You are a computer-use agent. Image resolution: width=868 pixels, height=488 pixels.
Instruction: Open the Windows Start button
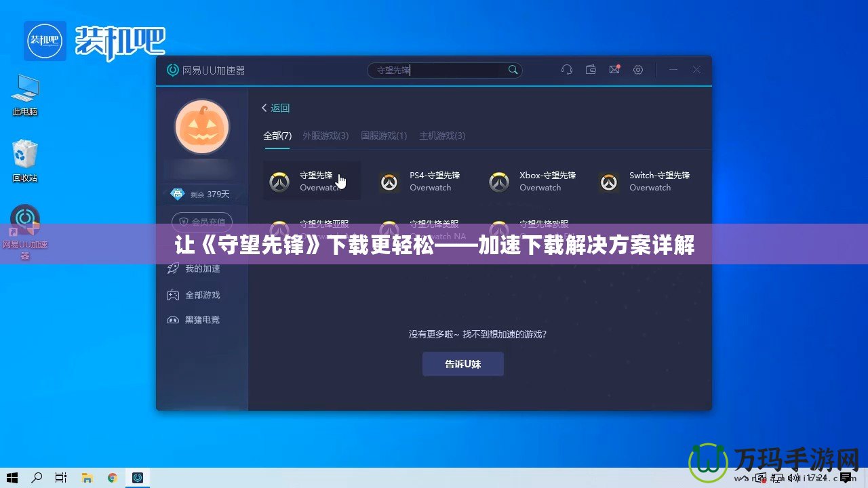tap(12, 478)
